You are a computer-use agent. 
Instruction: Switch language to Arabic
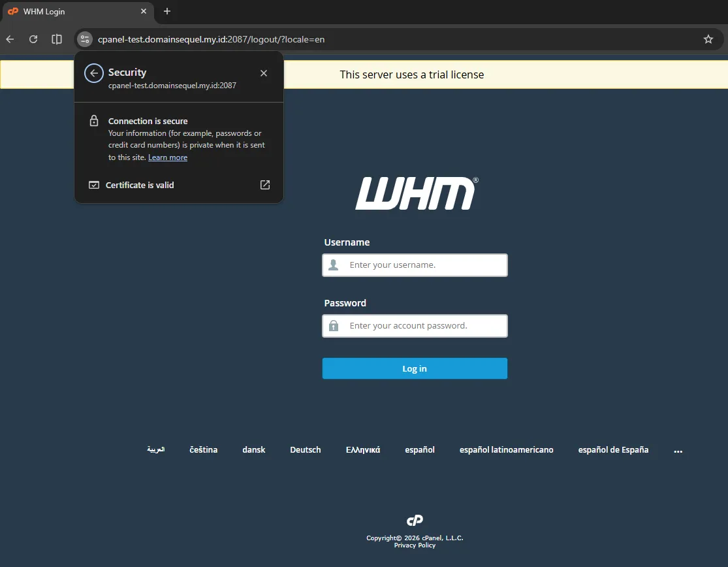click(155, 449)
